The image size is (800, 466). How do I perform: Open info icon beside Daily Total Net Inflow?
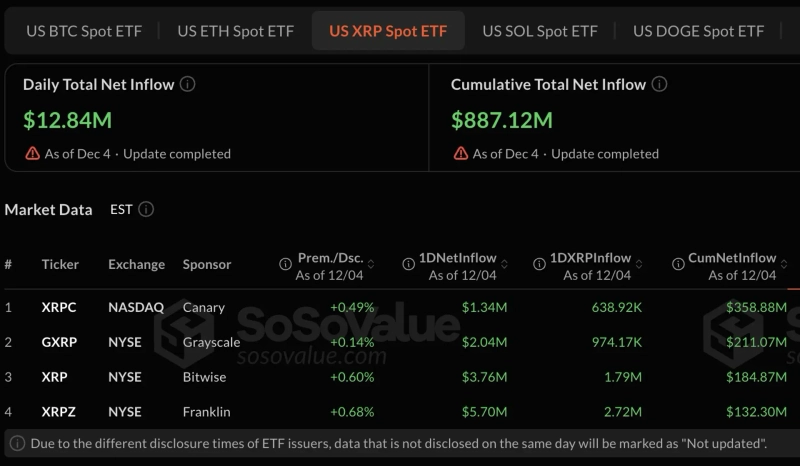(187, 85)
